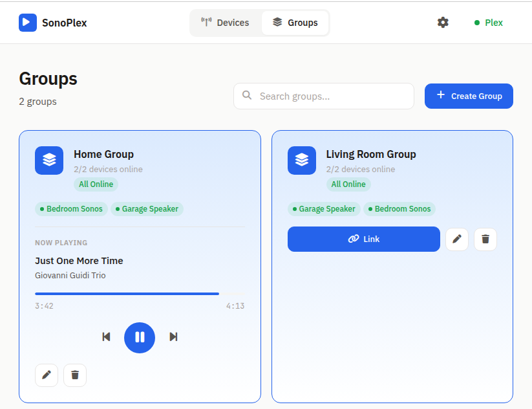Edit Living Room Group via pencil icon
The height and width of the screenshot is (409, 532).
(x=457, y=239)
